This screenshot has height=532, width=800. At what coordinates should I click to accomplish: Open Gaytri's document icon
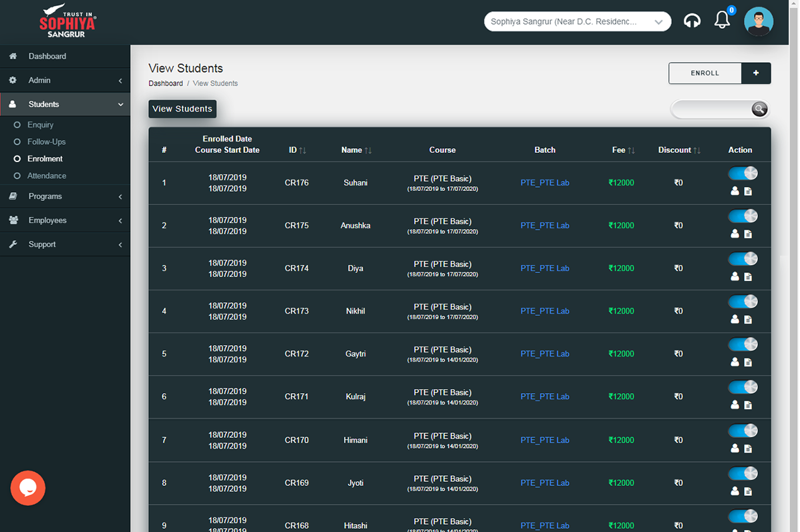click(x=748, y=362)
